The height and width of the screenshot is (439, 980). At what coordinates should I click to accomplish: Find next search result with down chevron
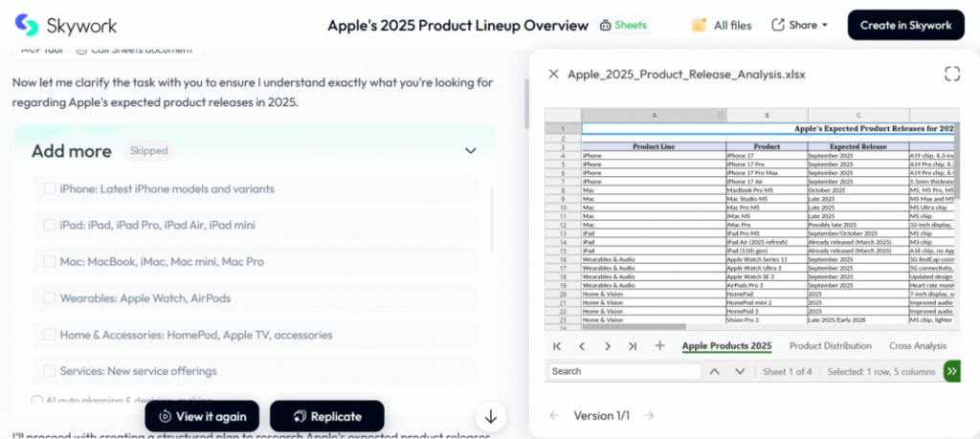[740, 371]
